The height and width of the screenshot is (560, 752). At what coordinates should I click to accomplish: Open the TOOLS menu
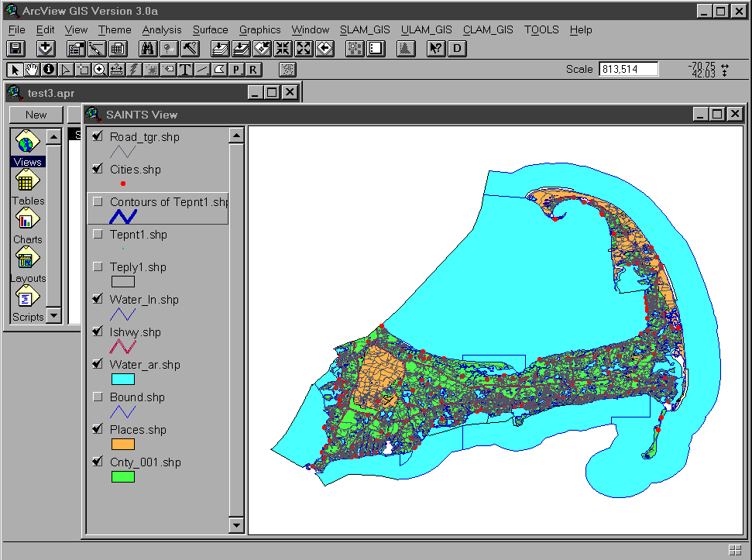point(541,29)
